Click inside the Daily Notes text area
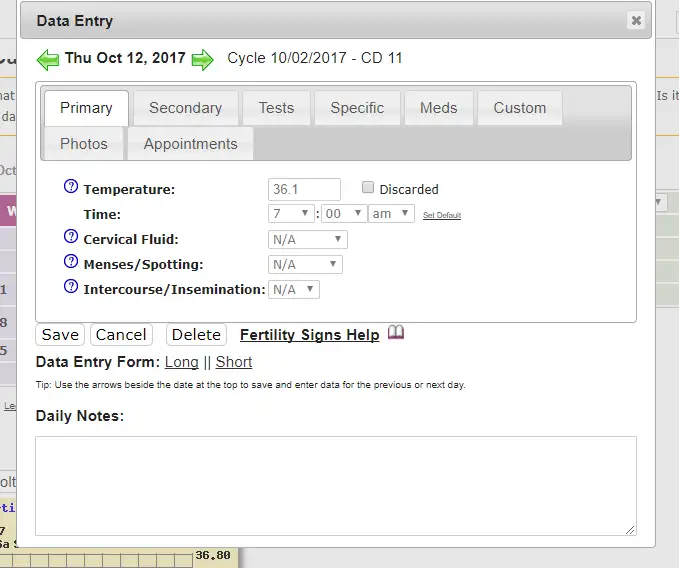Image resolution: width=679 pixels, height=568 pixels. tap(335, 485)
